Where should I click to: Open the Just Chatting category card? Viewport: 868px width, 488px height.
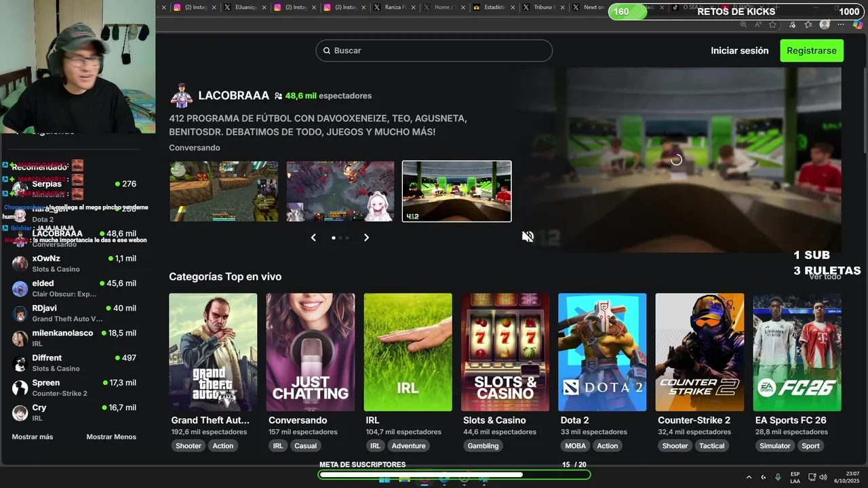[311, 352]
